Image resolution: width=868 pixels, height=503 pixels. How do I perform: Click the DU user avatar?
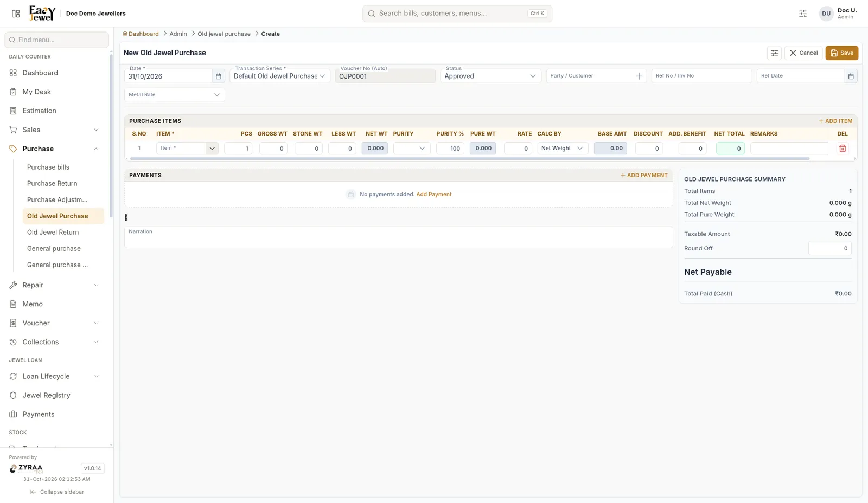826,14
